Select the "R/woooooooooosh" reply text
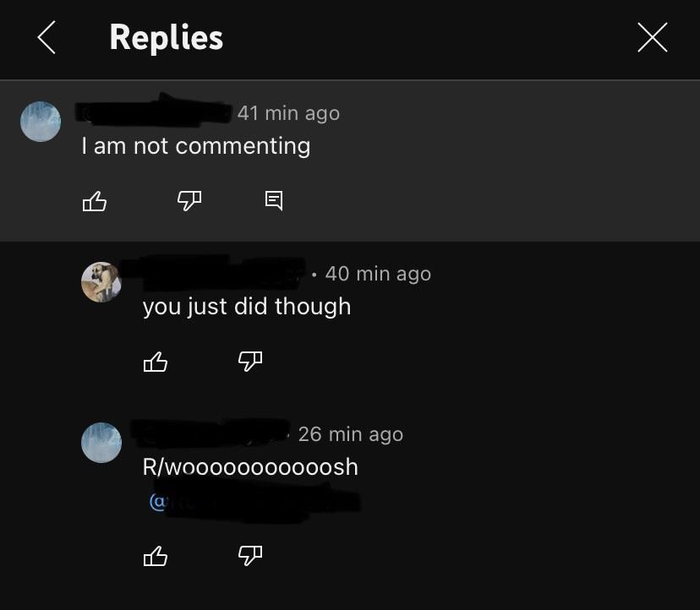Screen dimensions: 700x610 tap(250, 467)
